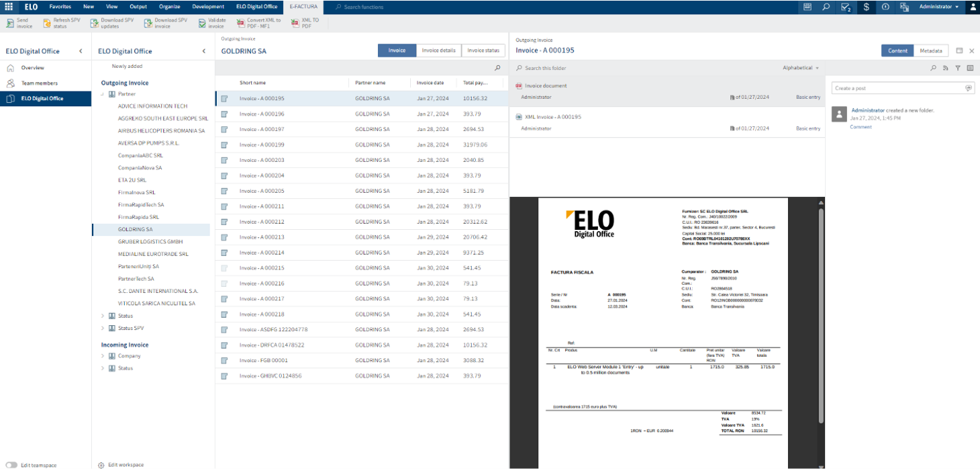Open the tasks icon with badge 2
The height and width of the screenshot is (469, 980).
pyautogui.click(x=846, y=7)
